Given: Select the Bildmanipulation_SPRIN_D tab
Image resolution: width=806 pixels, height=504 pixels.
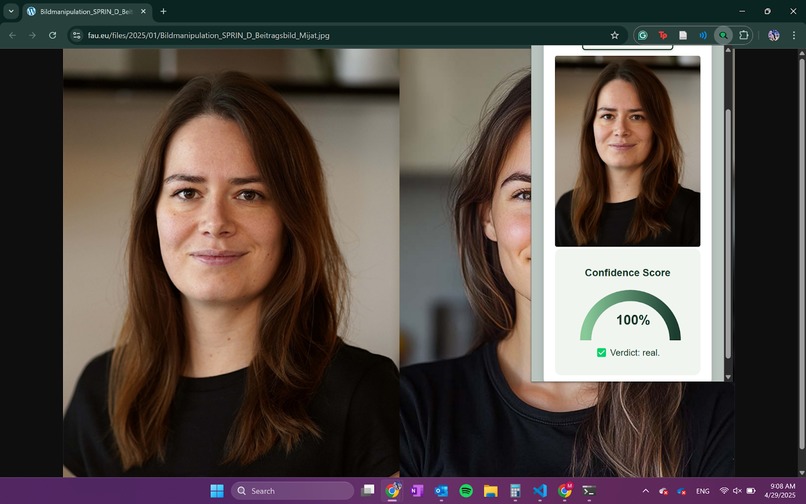Looking at the screenshot, I should point(86,11).
